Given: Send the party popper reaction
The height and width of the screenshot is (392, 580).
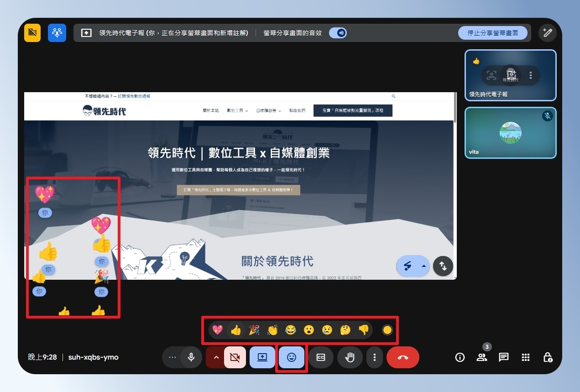Looking at the screenshot, I should tap(254, 329).
